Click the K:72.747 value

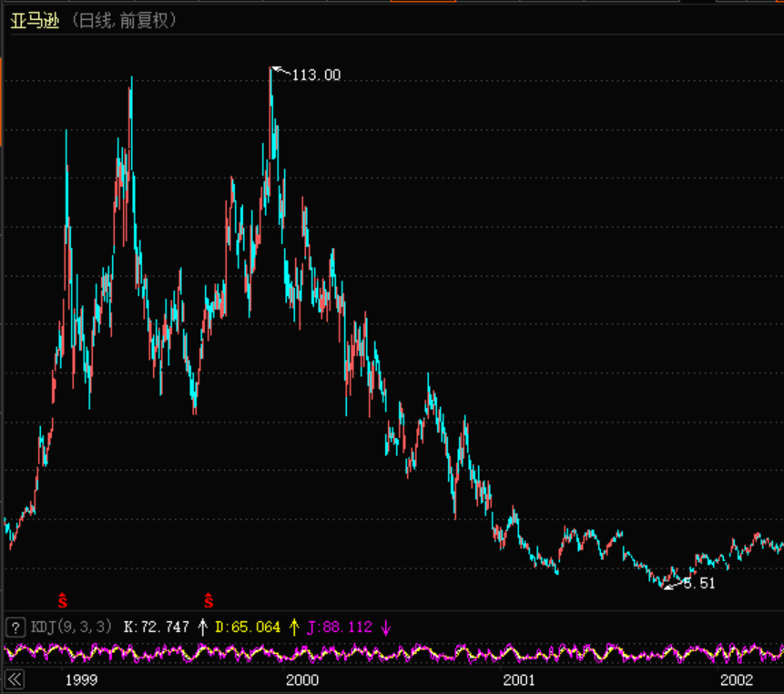157,627
